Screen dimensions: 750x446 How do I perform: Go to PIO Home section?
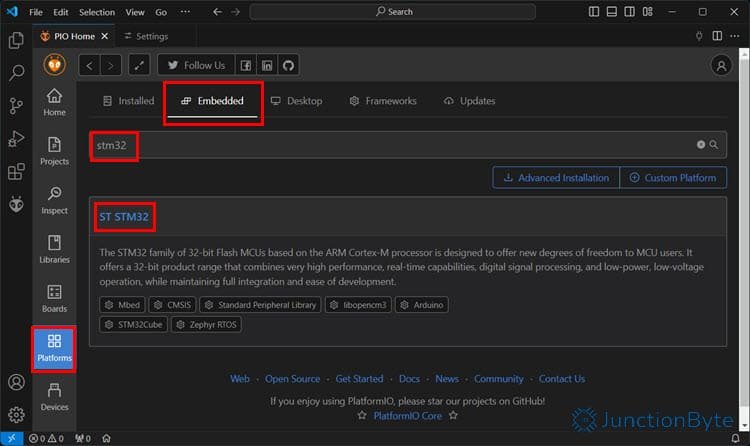tap(55, 102)
